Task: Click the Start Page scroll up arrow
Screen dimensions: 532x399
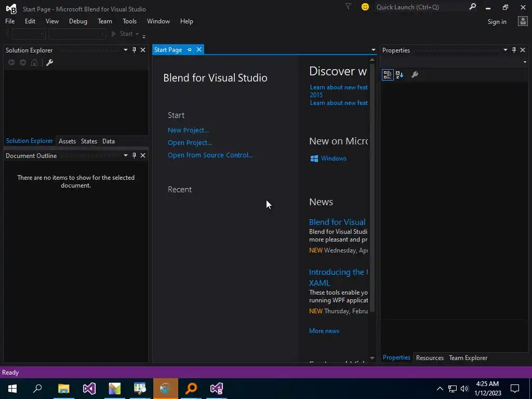Action: coord(372,60)
